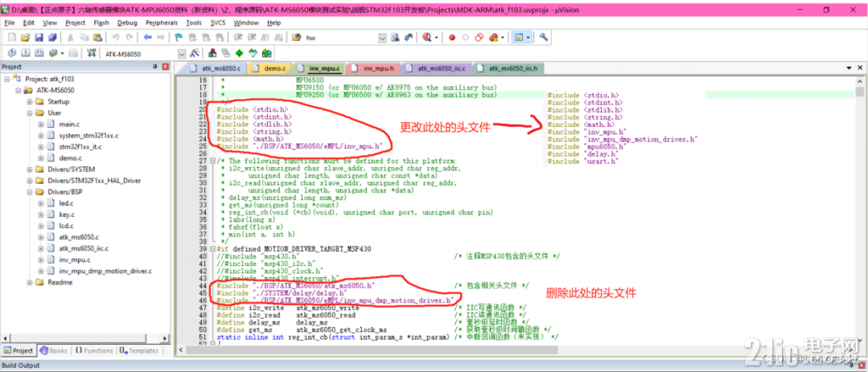Expand the Startup folder
Screen dimensions: 868x372
29,102
